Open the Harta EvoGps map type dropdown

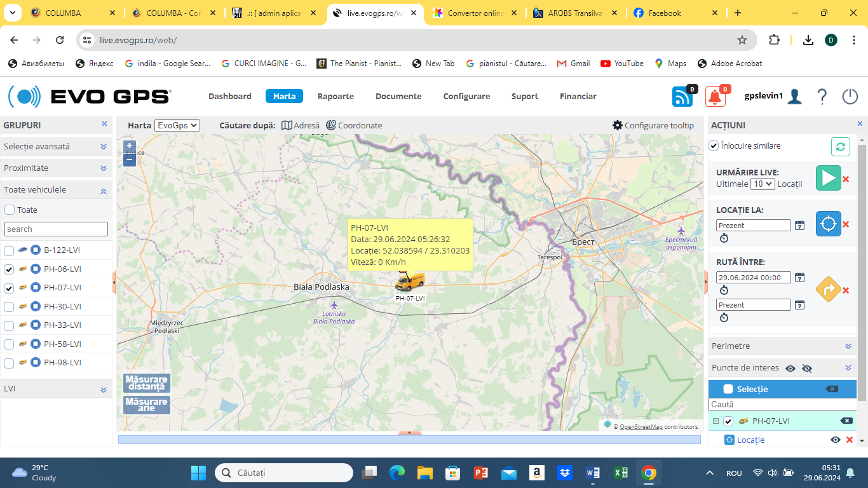177,126
